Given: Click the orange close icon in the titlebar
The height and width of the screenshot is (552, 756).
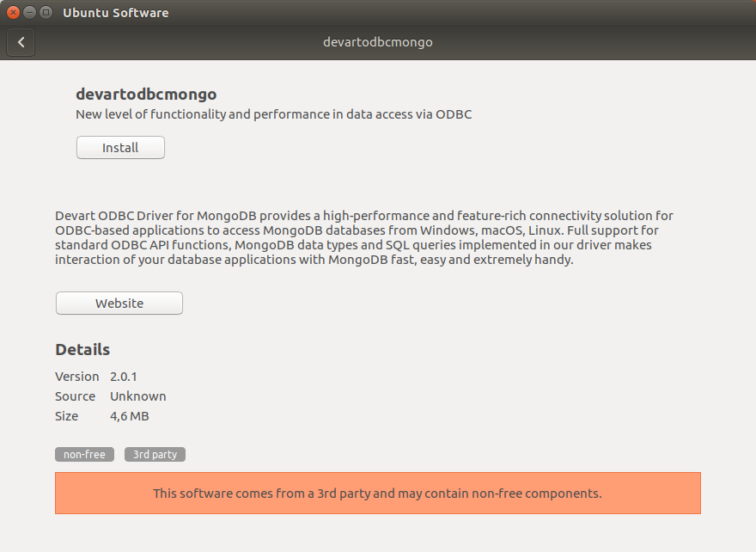Looking at the screenshot, I should pos(13,12).
